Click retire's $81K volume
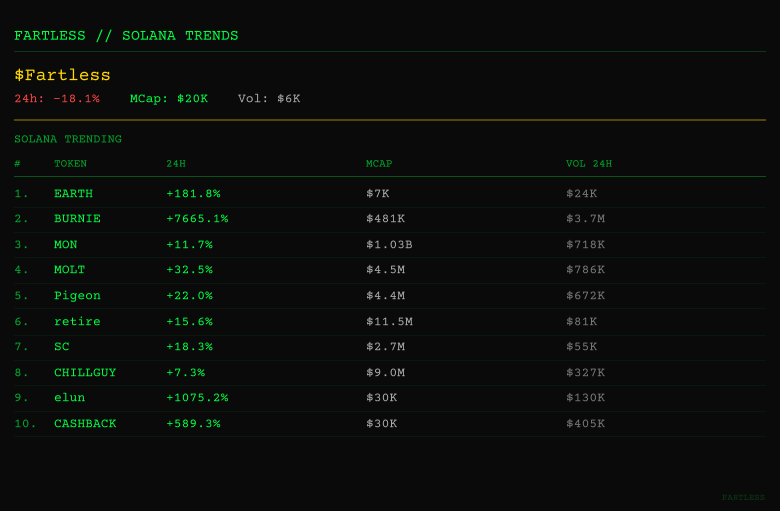This screenshot has height=511, width=780. click(x=582, y=321)
